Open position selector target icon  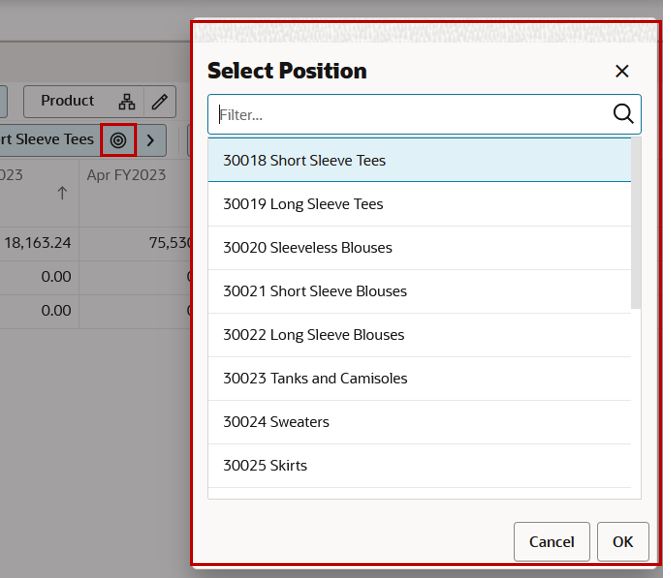click(118, 140)
